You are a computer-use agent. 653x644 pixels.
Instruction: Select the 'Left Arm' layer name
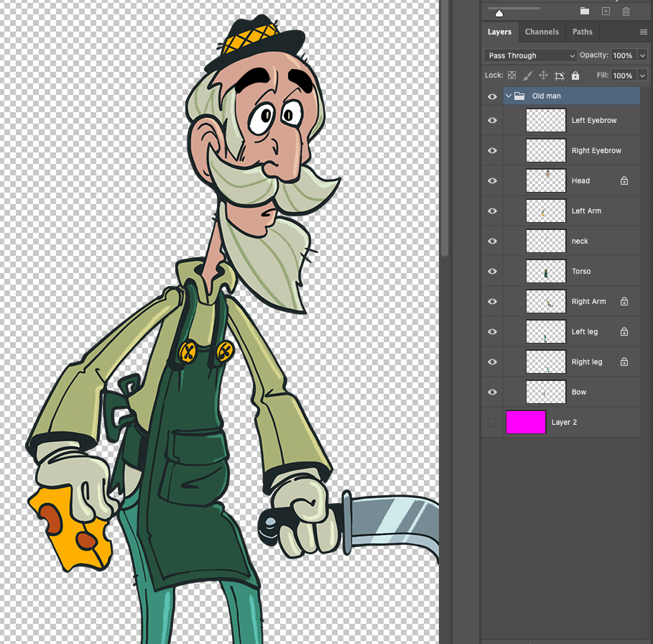click(x=586, y=211)
